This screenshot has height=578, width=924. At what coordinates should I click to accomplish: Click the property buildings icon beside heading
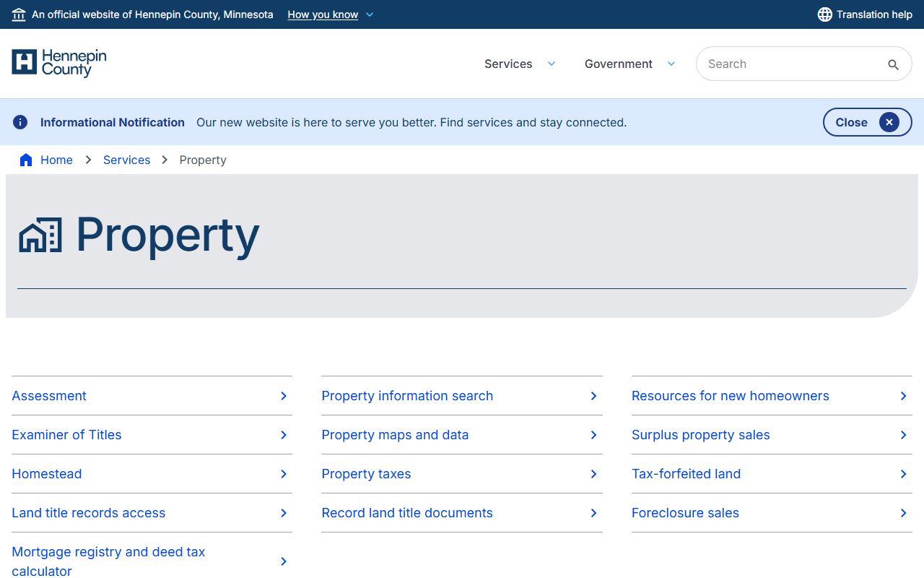40,236
